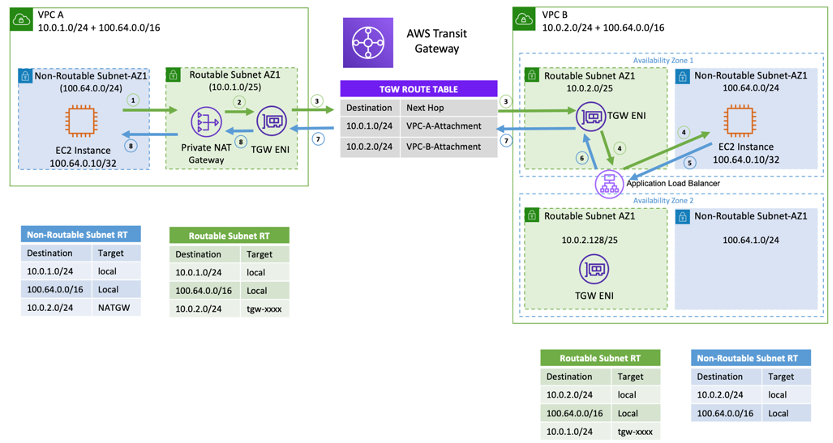Select the step 2 circle marker
This screenshot has width=833, height=443.
click(238, 102)
